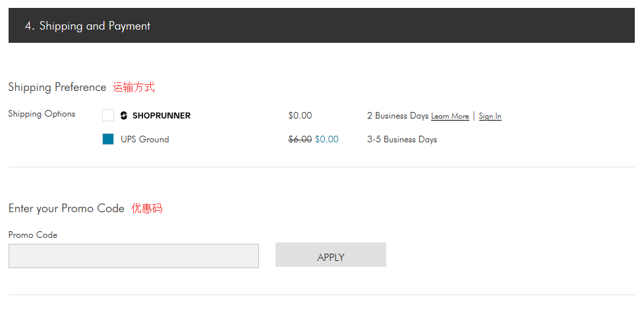Screen dimensions: 644x309
Task: Click the Enter your Promo Code heading
Action: click(66, 208)
